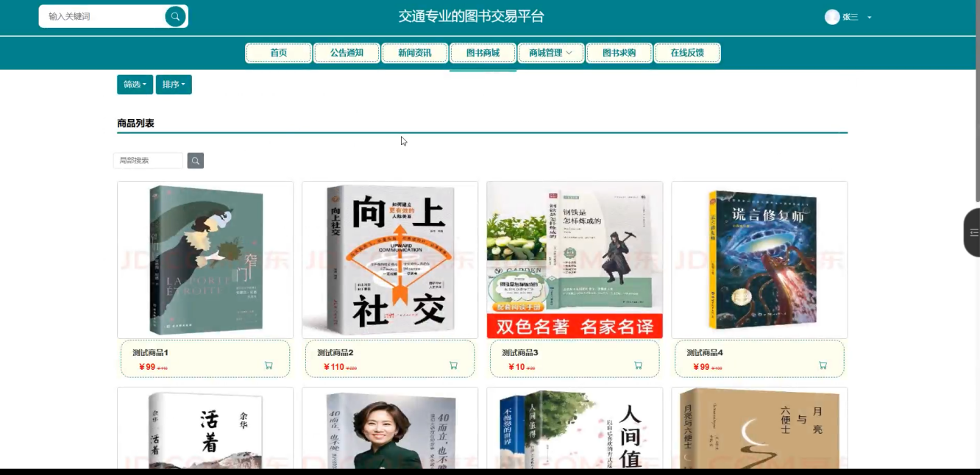Add 测试商品1 to cart via cart icon
Viewport: 980px width, 475px height.
pyautogui.click(x=269, y=365)
